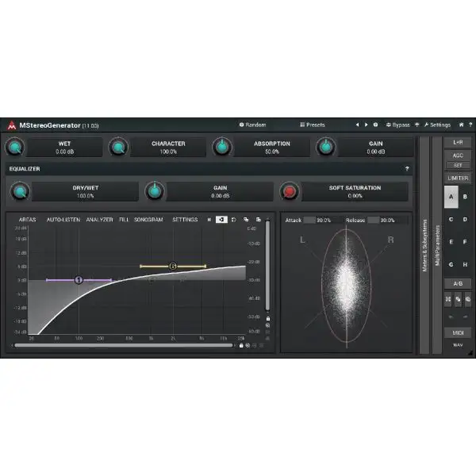Expand the Meters & Subsystems panel
The image size is (476, 476).
tap(425, 244)
